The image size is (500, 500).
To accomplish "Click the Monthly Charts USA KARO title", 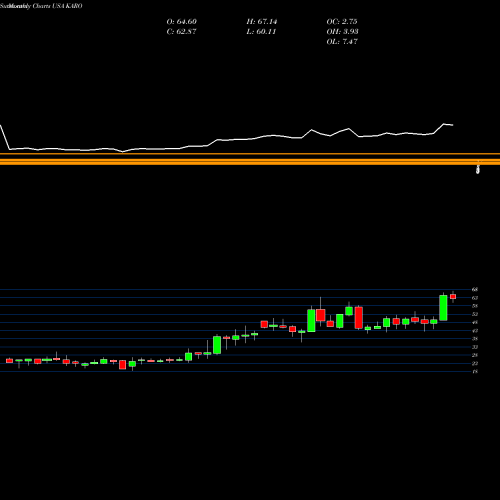I will (41, 6).
